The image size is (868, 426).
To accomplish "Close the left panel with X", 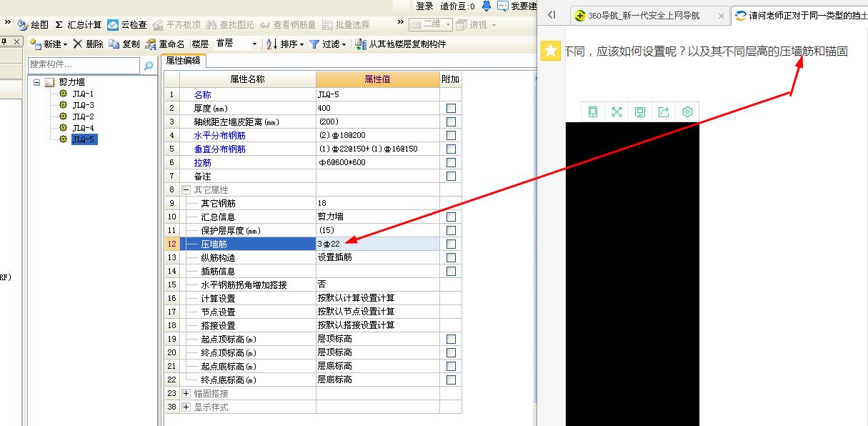I will point(19,42).
